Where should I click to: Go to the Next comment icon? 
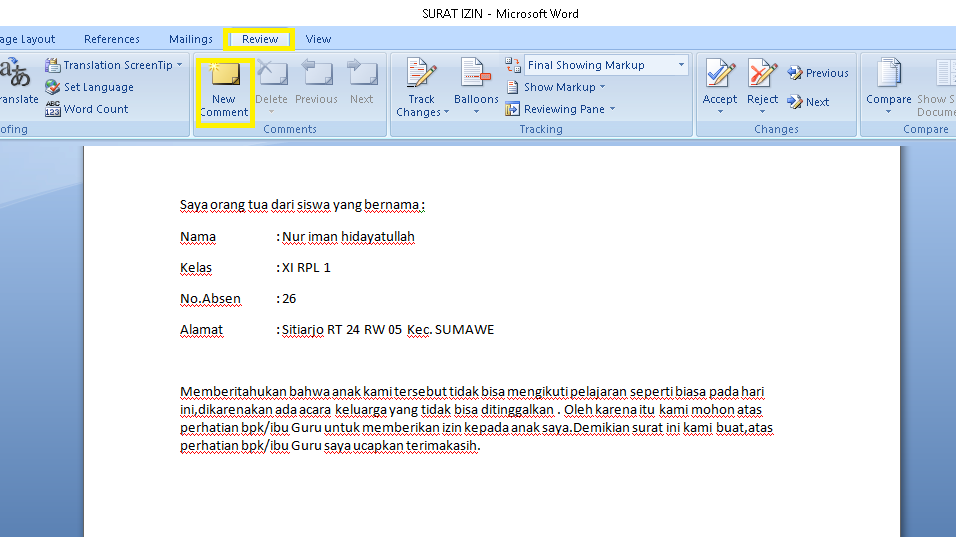click(361, 76)
